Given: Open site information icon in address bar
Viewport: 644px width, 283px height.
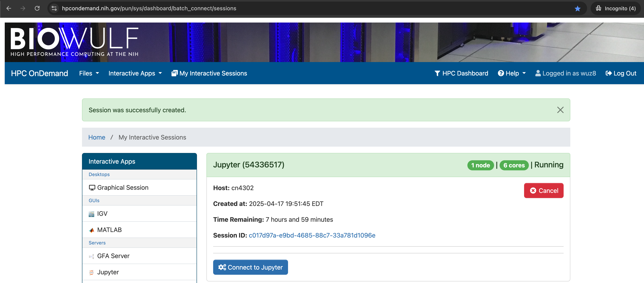Looking at the screenshot, I should coord(54,8).
